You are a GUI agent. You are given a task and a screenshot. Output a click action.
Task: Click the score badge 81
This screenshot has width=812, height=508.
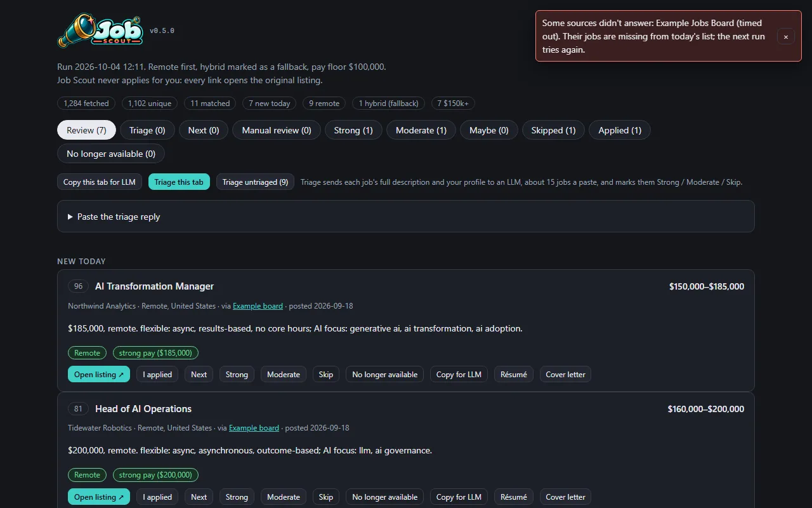click(78, 409)
